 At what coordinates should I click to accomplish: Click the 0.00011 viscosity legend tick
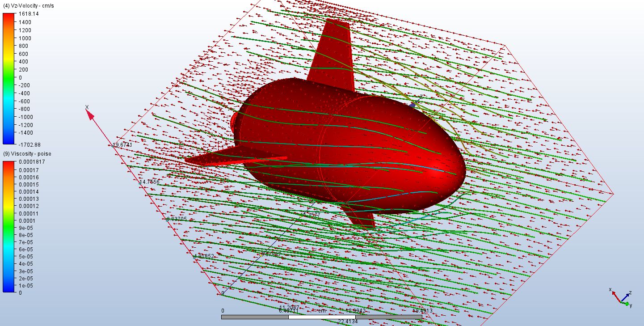29,213
